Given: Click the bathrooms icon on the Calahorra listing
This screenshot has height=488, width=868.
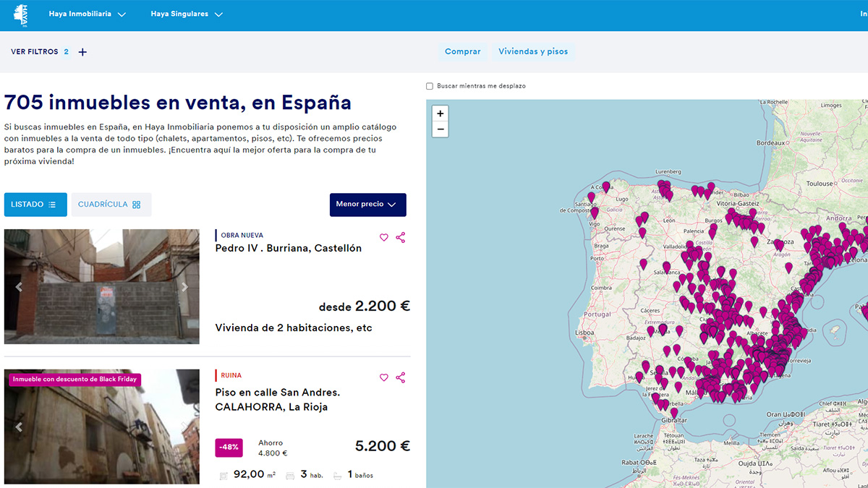Looking at the screenshot, I should coord(336,474).
